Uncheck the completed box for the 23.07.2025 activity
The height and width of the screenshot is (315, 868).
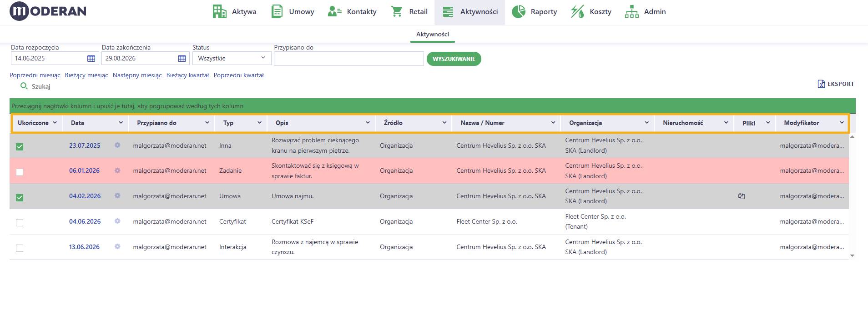click(x=20, y=146)
